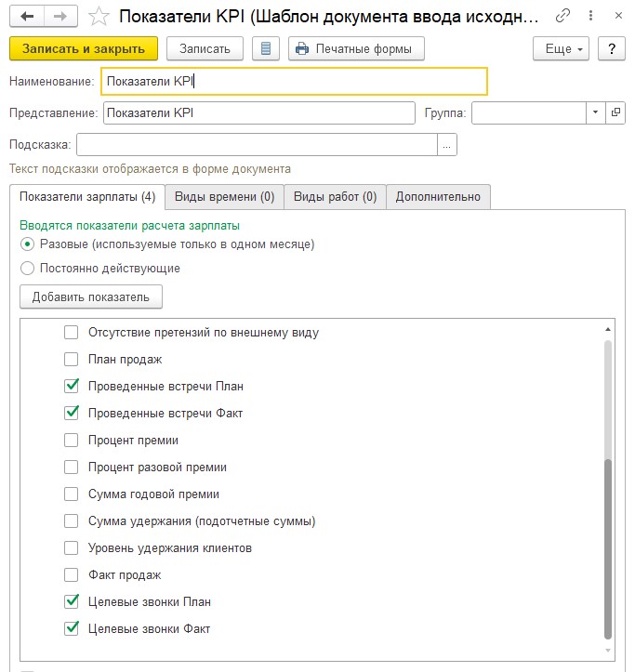Click the back navigation arrow
The width and height of the screenshot is (635, 672).
27,17
